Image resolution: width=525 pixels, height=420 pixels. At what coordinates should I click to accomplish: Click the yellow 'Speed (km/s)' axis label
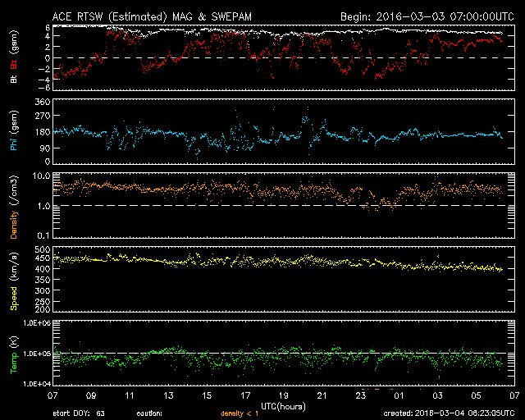click(x=14, y=281)
